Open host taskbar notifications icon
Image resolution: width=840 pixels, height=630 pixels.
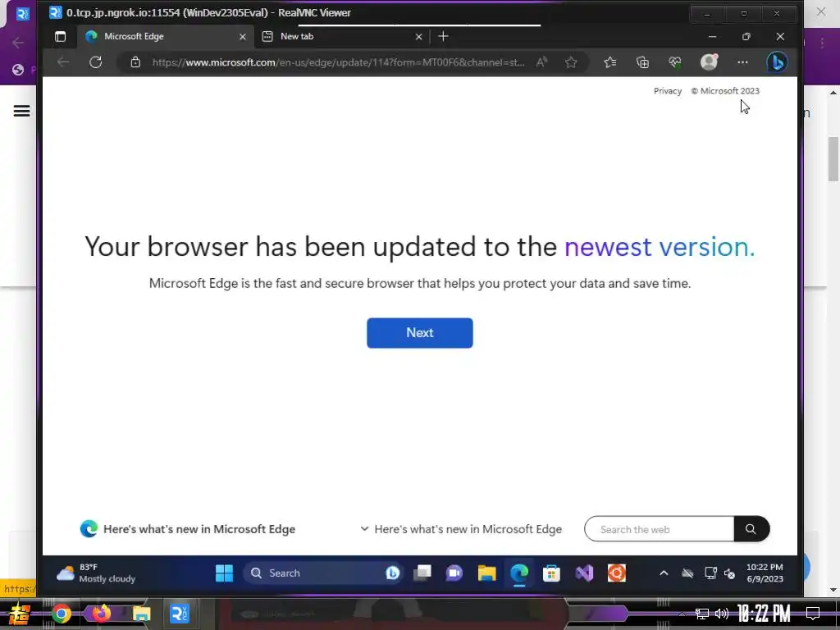point(813,614)
